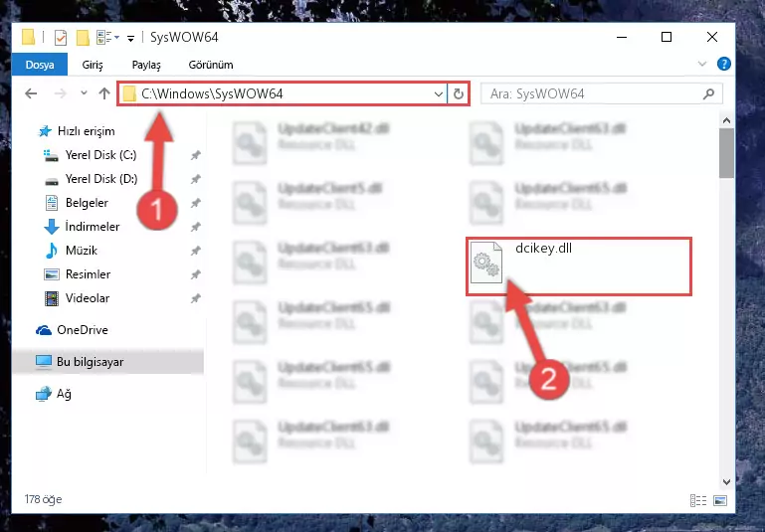
Task: Open the Dosya menu tab
Action: coord(40,65)
